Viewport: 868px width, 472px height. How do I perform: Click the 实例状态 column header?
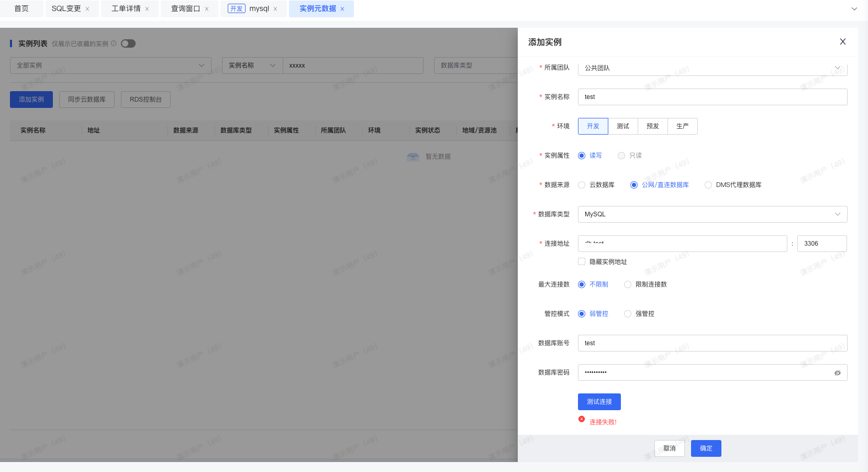[428, 130]
